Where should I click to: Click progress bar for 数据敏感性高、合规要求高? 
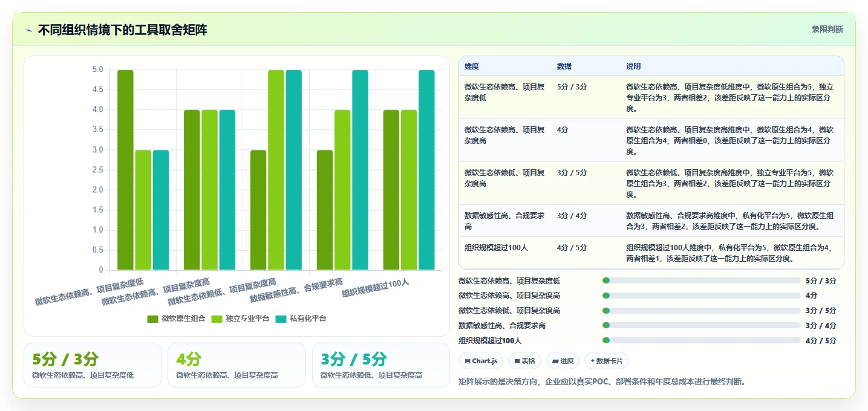pyautogui.click(x=702, y=326)
